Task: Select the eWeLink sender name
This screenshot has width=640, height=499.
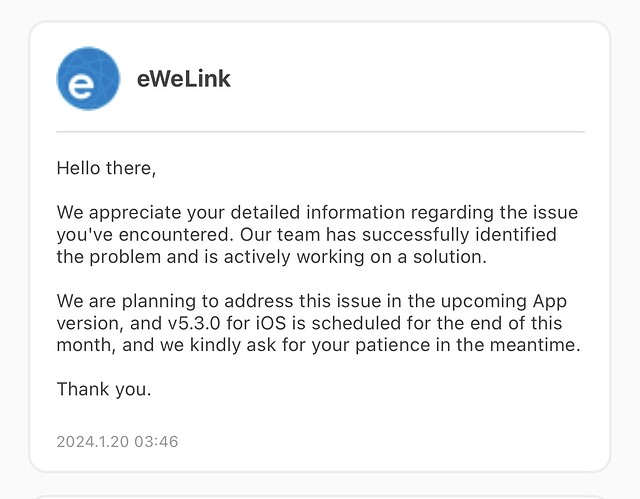Action: (x=184, y=79)
